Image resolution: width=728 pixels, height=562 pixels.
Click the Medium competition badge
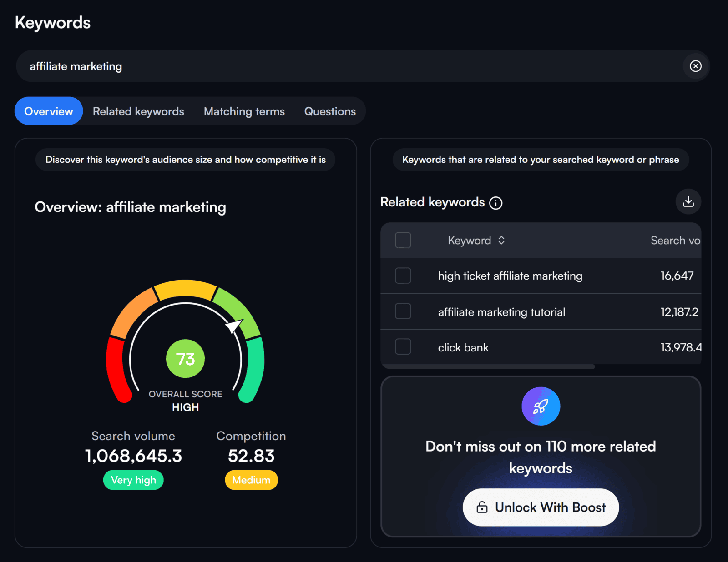click(x=251, y=480)
